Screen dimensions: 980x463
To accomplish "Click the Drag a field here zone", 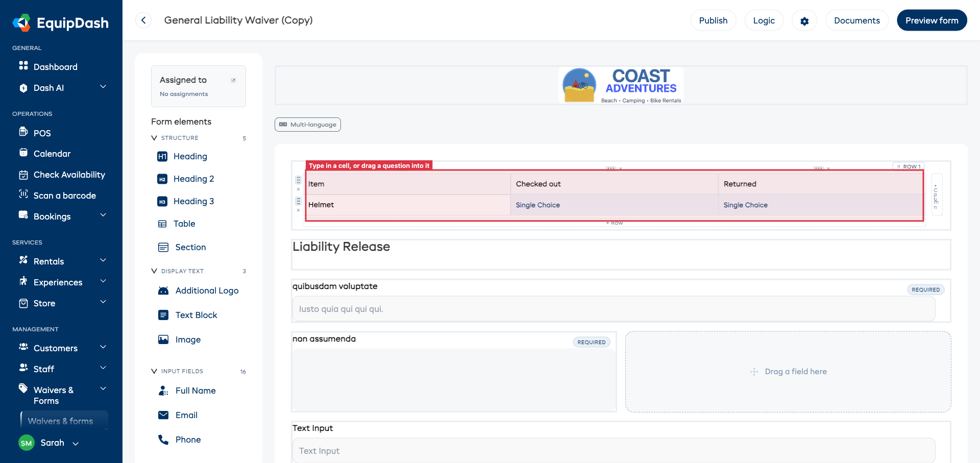I will pyautogui.click(x=788, y=372).
